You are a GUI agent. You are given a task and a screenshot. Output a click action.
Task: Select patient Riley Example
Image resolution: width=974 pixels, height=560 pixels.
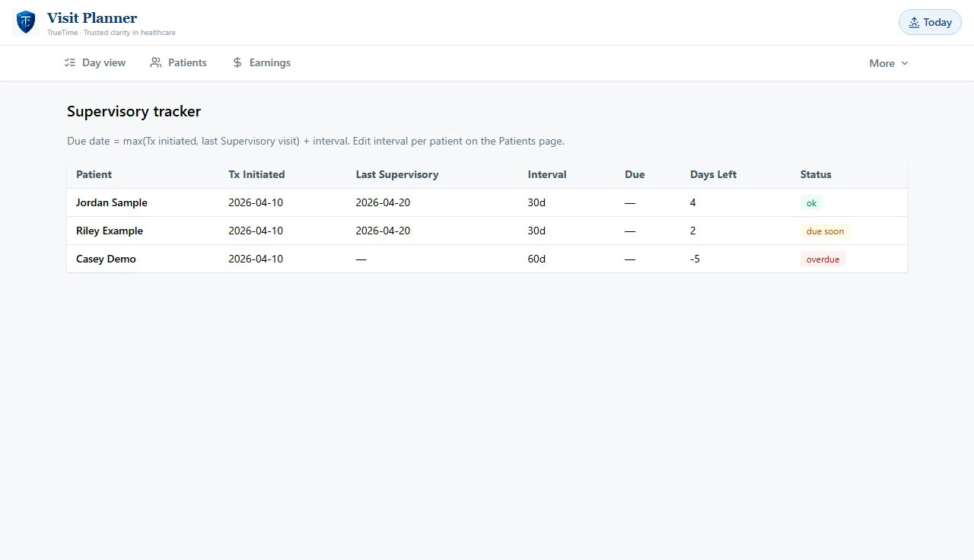click(110, 231)
